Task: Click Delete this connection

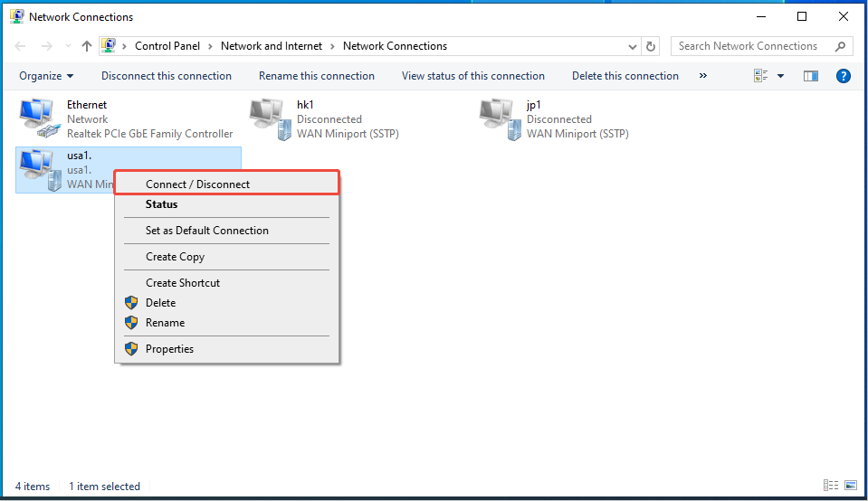Action: [x=625, y=76]
